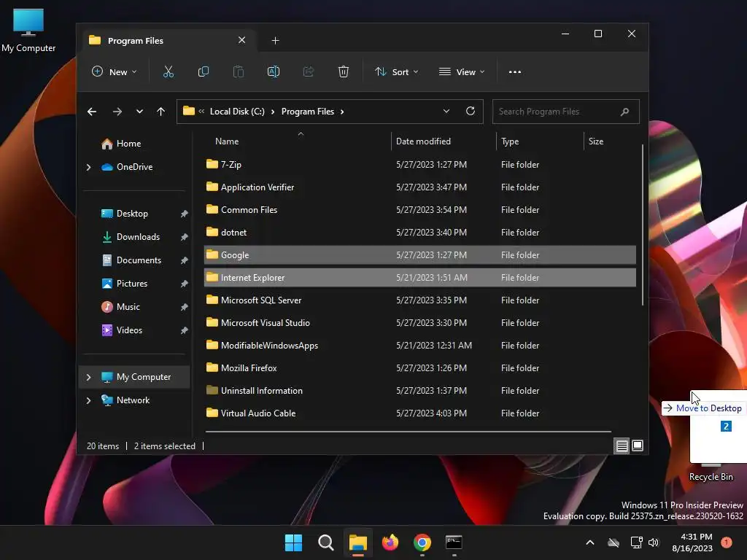Select the Mozilla Firefox folder

pos(419,368)
